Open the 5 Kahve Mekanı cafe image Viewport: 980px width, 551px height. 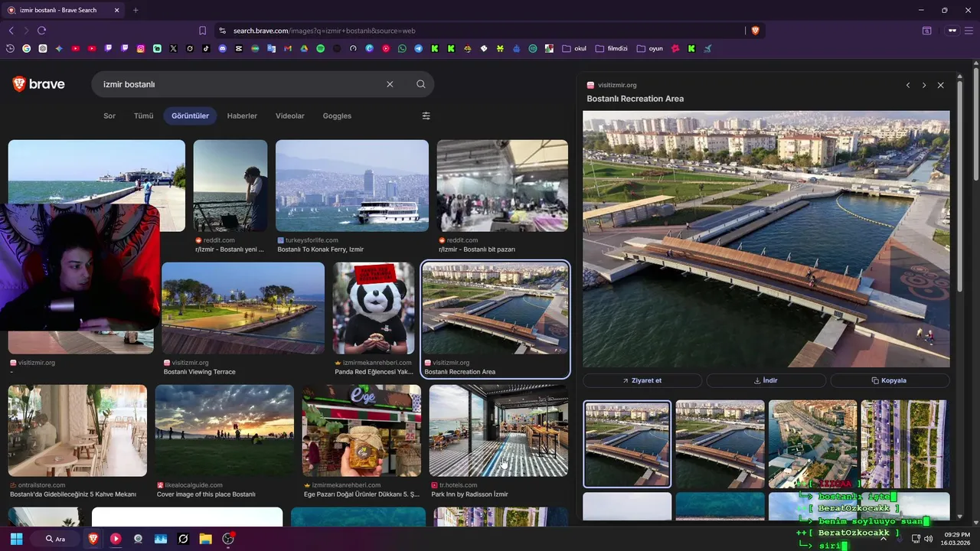click(x=77, y=430)
